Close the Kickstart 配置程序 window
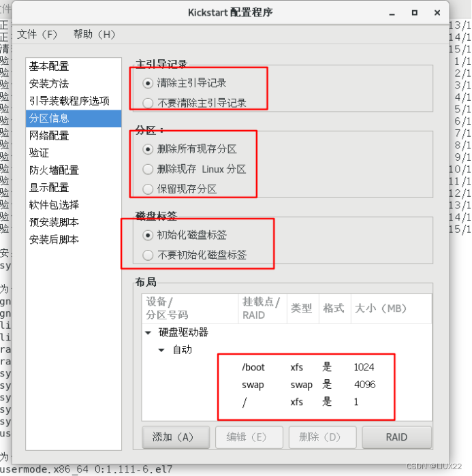 (x=437, y=13)
